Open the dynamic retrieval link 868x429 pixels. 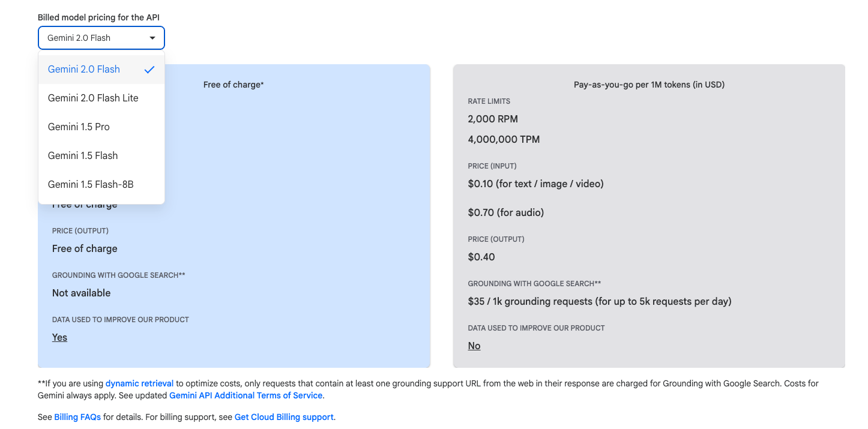tap(139, 383)
